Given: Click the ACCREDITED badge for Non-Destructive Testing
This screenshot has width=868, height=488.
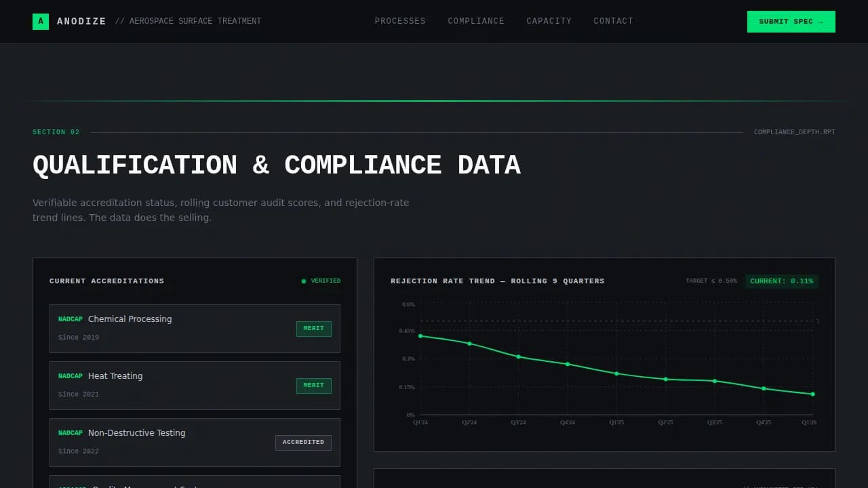Looking at the screenshot, I should point(303,443).
